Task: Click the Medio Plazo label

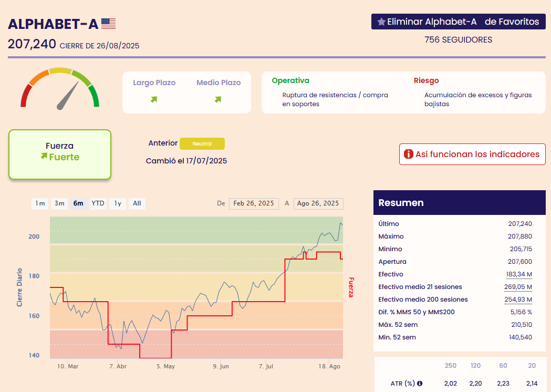Action: 219,82
